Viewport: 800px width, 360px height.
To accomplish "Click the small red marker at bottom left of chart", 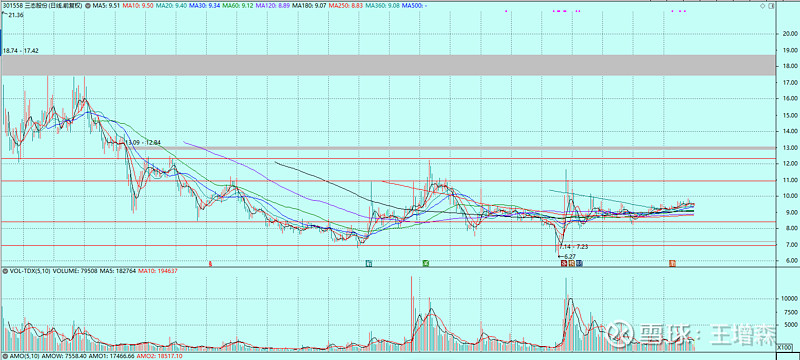I will click(x=210, y=264).
